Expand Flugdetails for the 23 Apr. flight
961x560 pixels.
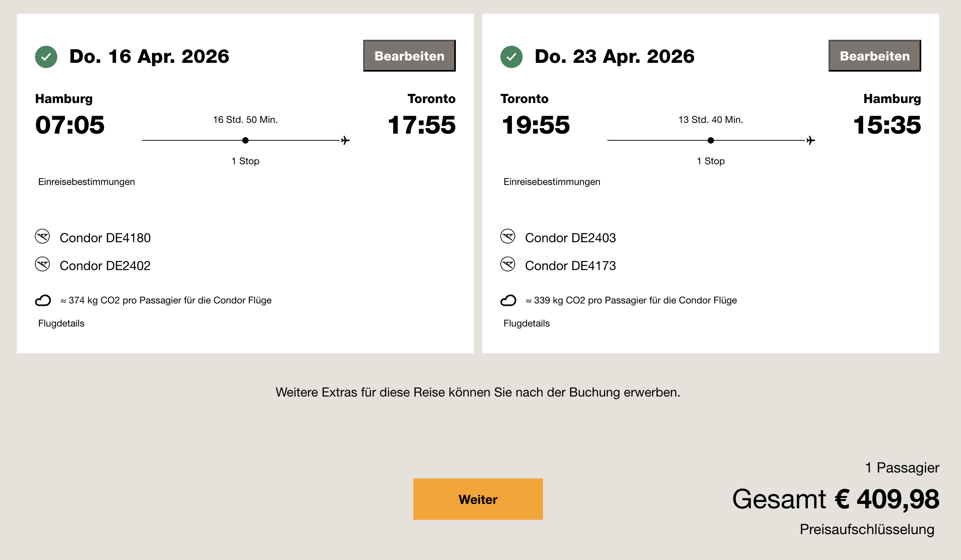(x=527, y=323)
